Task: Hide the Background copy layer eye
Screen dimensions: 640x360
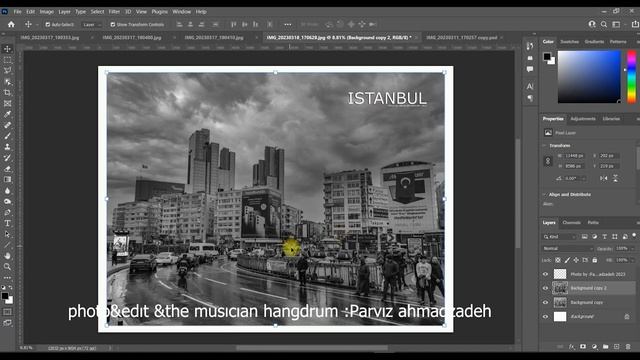Action: 545,302
